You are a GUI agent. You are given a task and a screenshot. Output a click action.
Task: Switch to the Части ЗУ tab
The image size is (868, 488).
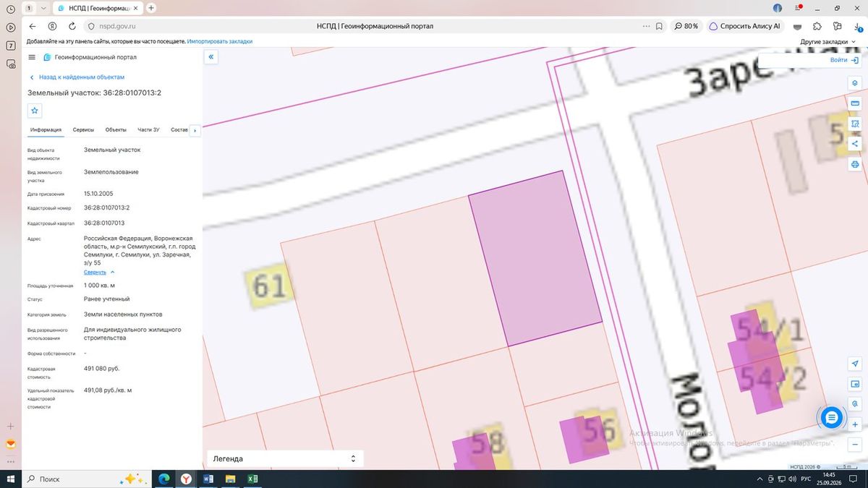[x=148, y=130]
